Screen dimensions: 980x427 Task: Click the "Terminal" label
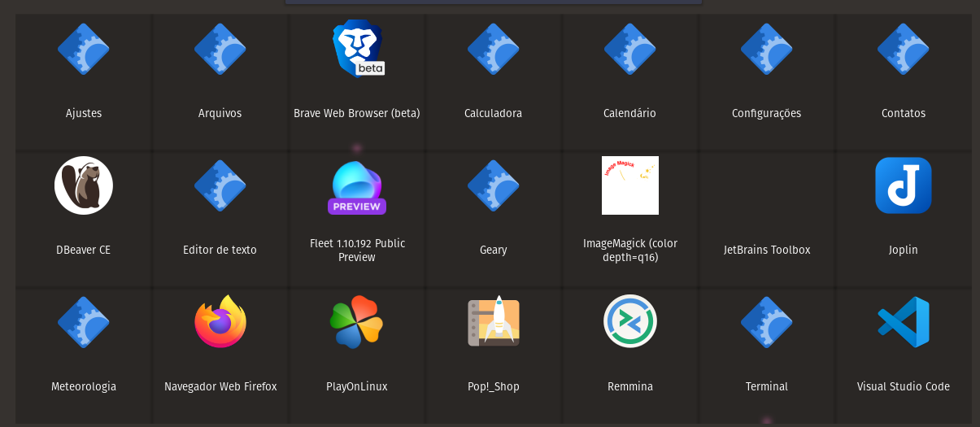(767, 386)
